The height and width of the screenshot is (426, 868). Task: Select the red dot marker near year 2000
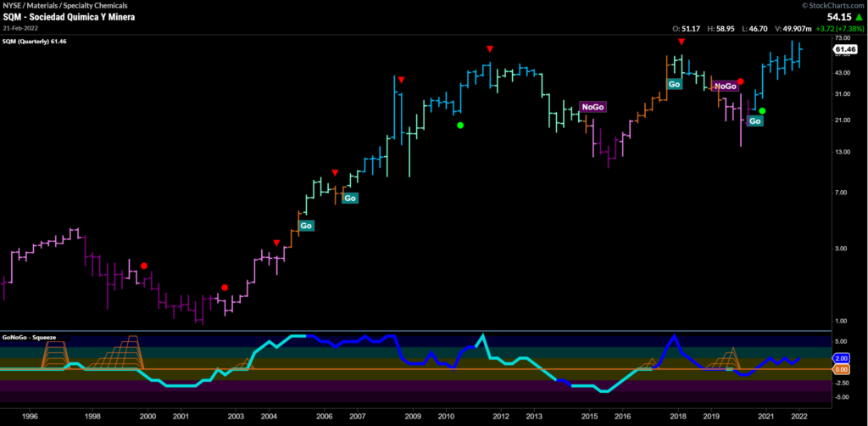coord(144,266)
